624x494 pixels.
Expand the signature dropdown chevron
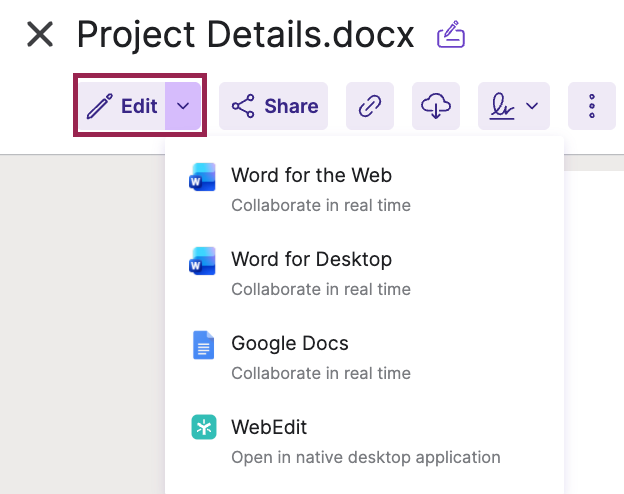click(532, 106)
